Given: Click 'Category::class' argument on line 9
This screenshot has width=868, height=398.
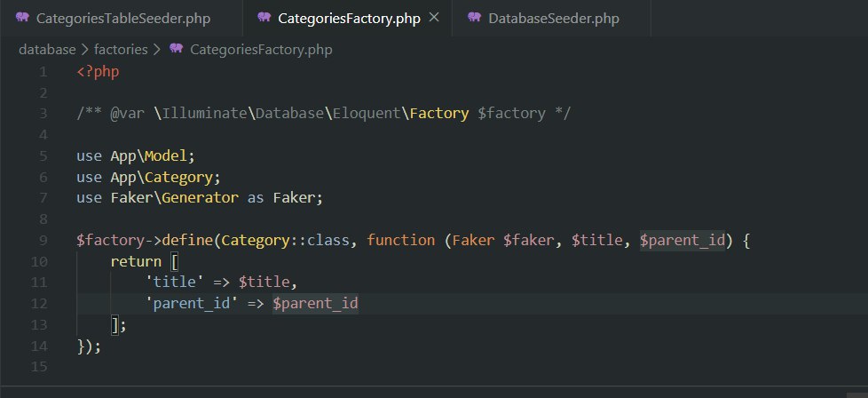Looking at the screenshot, I should click(286, 241).
